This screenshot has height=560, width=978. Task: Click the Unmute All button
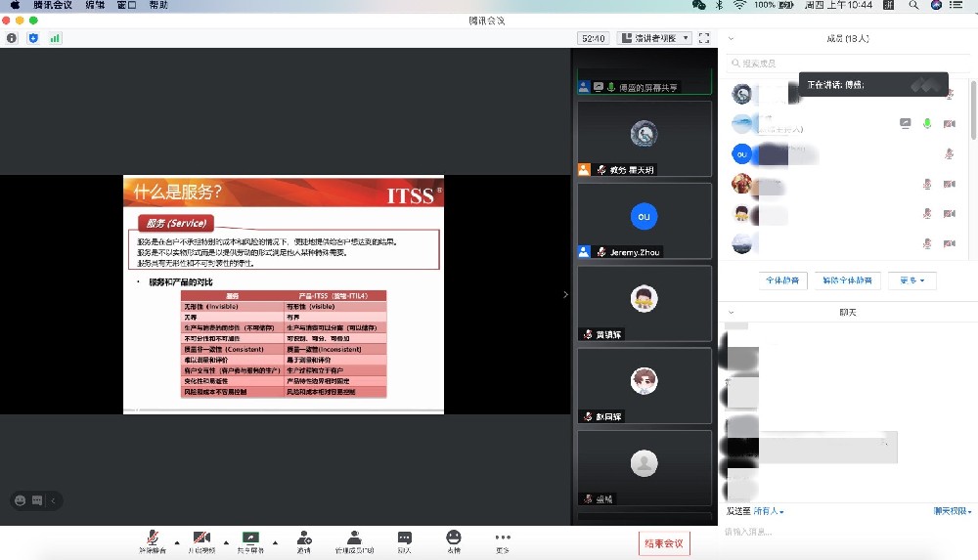[x=847, y=280]
